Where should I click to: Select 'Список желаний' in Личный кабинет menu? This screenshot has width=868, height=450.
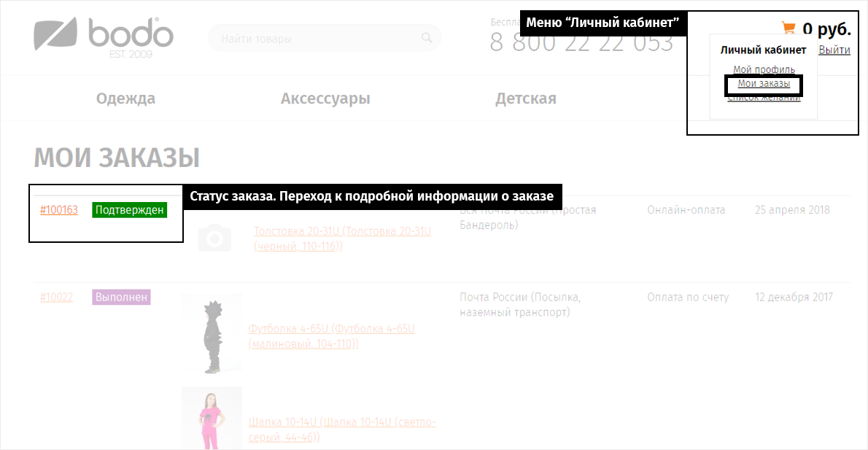(x=764, y=98)
